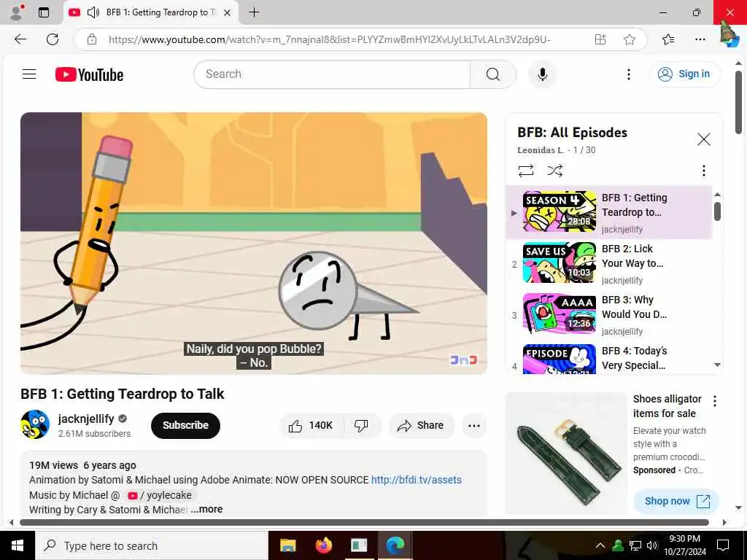Click the video title text
The height and width of the screenshot is (560, 747).
122,394
